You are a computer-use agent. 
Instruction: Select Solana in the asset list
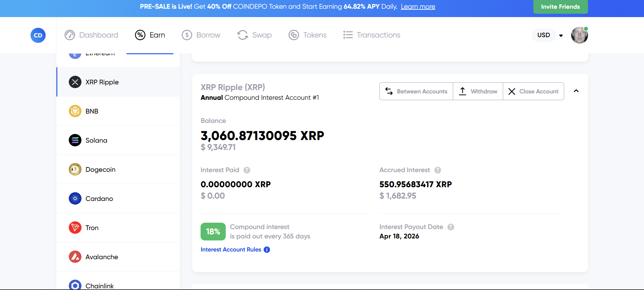coord(118,140)
